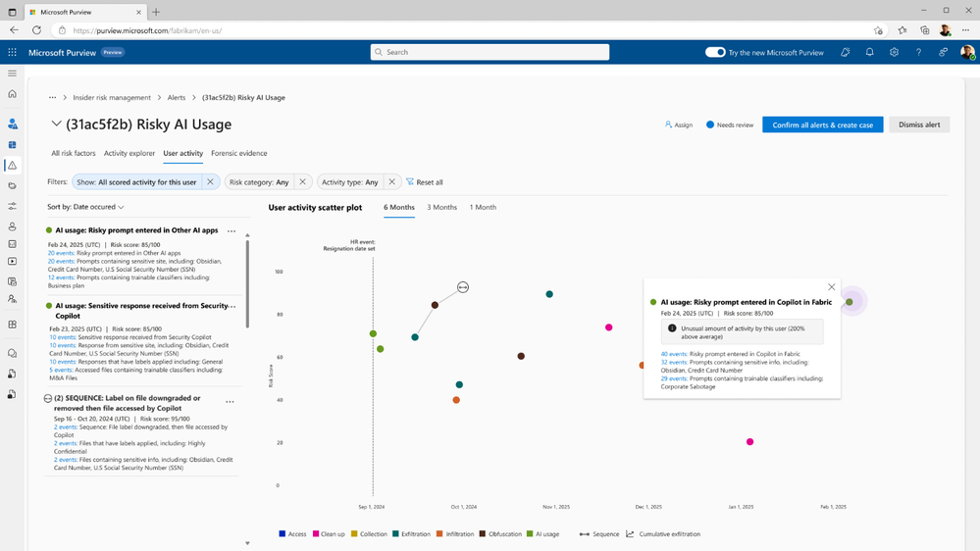Click the Needs review status
The width and height of the screenshot is (980, 551).
tap(730, 125)
